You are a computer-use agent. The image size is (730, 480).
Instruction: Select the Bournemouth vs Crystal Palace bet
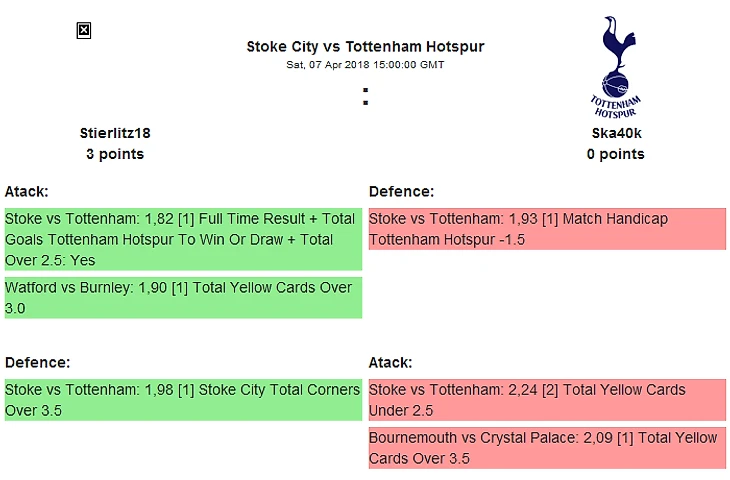[x=547, y=448]
